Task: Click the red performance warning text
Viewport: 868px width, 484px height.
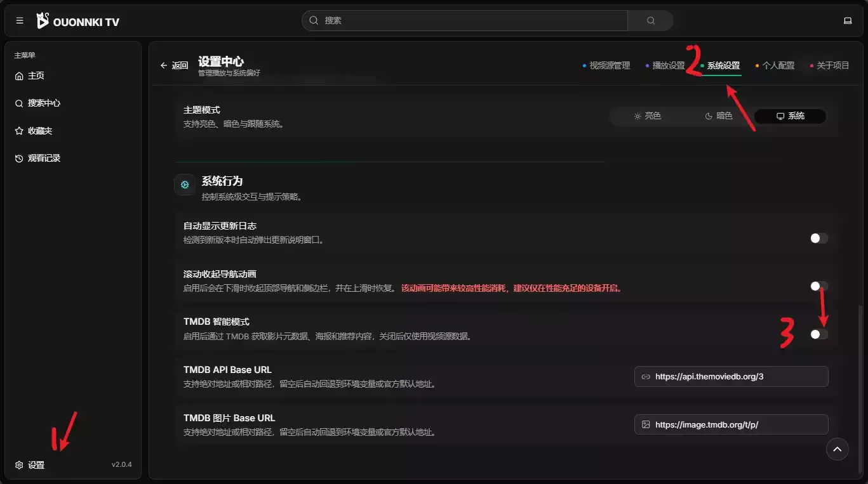Action: point(512,289)
